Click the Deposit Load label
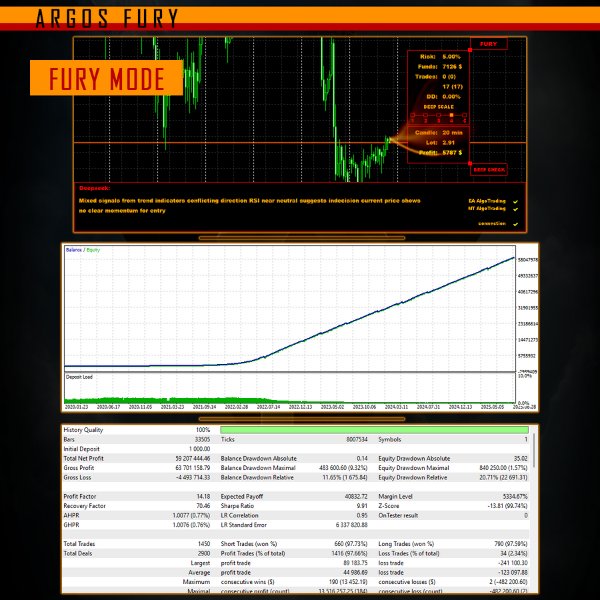This screenshot has height=600, width=600. [x=79, y=377]
